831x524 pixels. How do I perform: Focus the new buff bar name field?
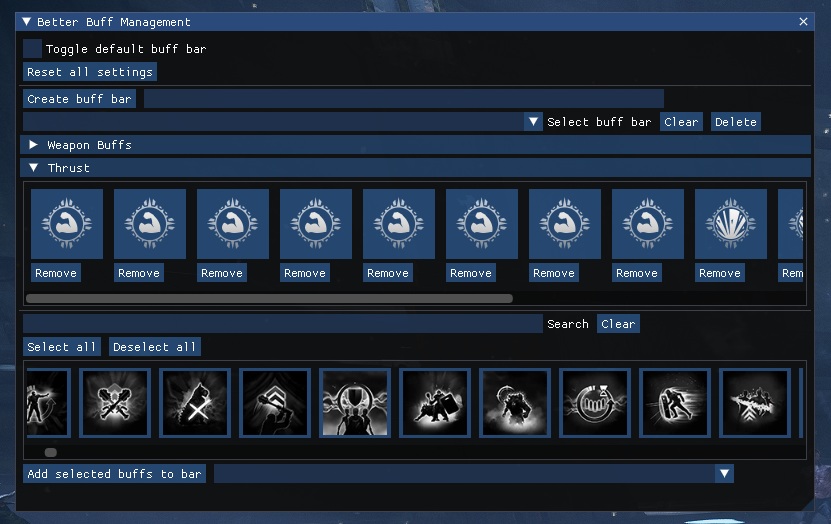click(404, 99)
